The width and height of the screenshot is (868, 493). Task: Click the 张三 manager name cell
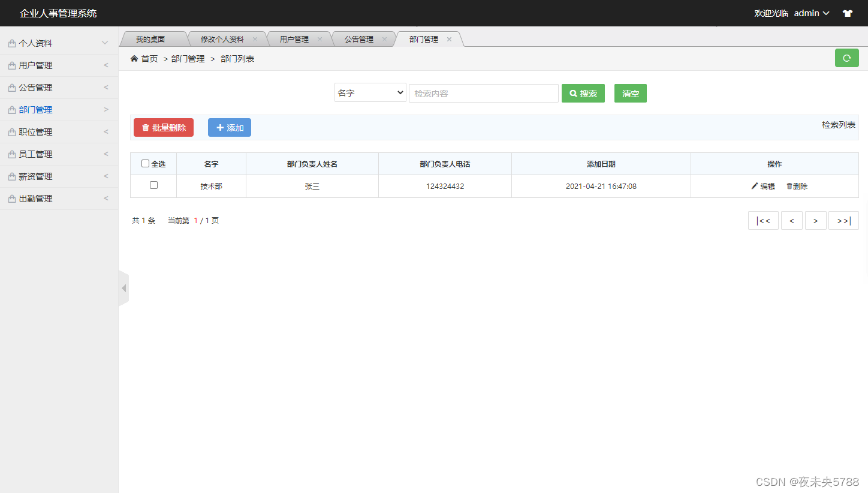point(312,187)
